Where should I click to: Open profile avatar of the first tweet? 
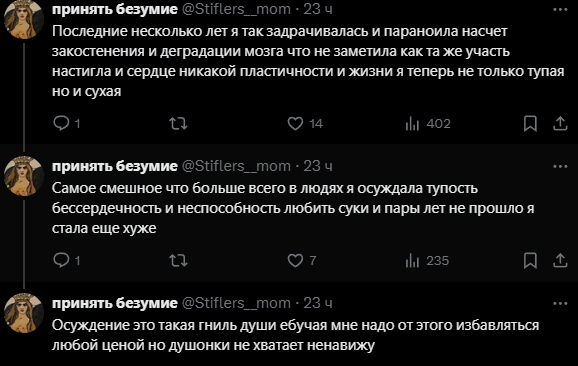(24, 19)
